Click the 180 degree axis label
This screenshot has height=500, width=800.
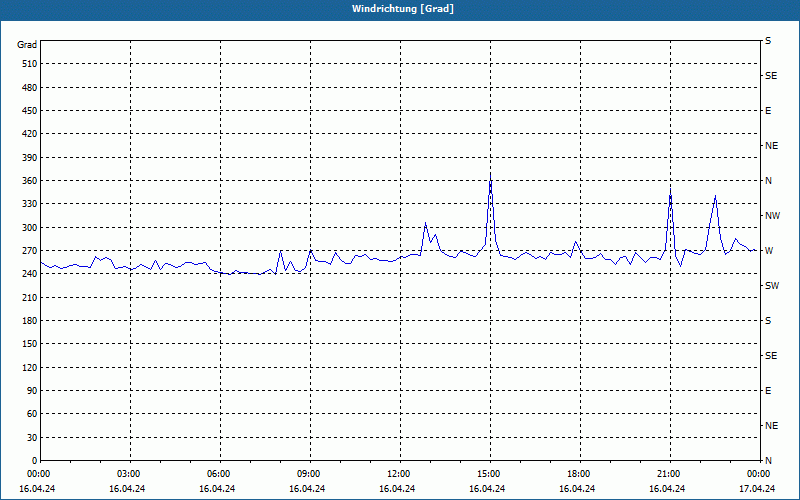click(29, 320)
